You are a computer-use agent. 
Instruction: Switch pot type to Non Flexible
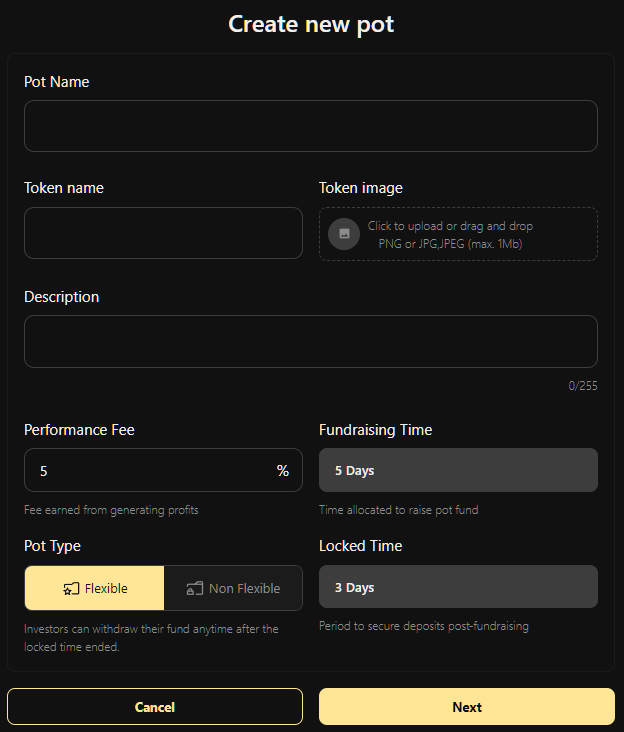point(233,588)
